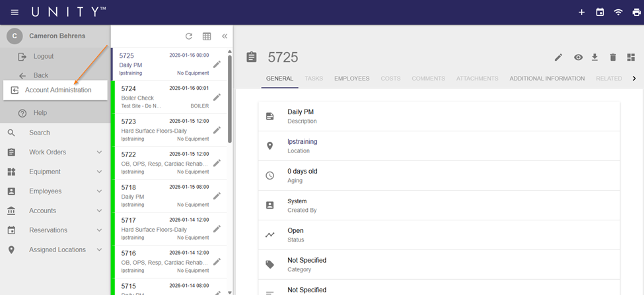Open the hamburger navigation menu

pos(15,13)
